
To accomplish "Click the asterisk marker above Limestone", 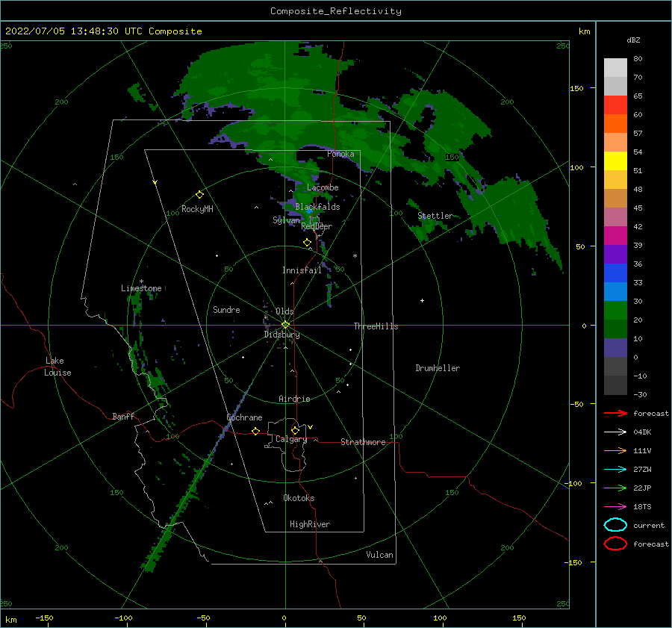I will [141, 282].
